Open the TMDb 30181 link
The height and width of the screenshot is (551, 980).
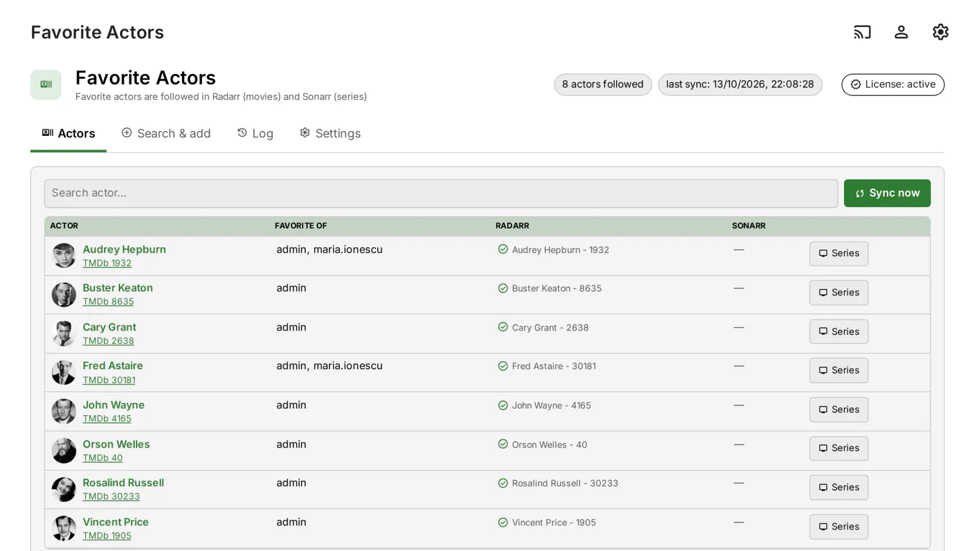coord(109,380)
